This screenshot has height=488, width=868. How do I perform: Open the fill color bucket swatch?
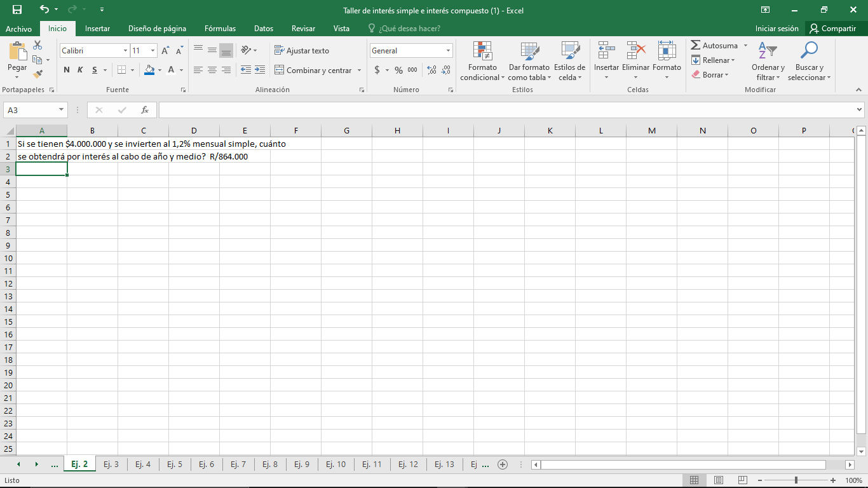[148, 70]
